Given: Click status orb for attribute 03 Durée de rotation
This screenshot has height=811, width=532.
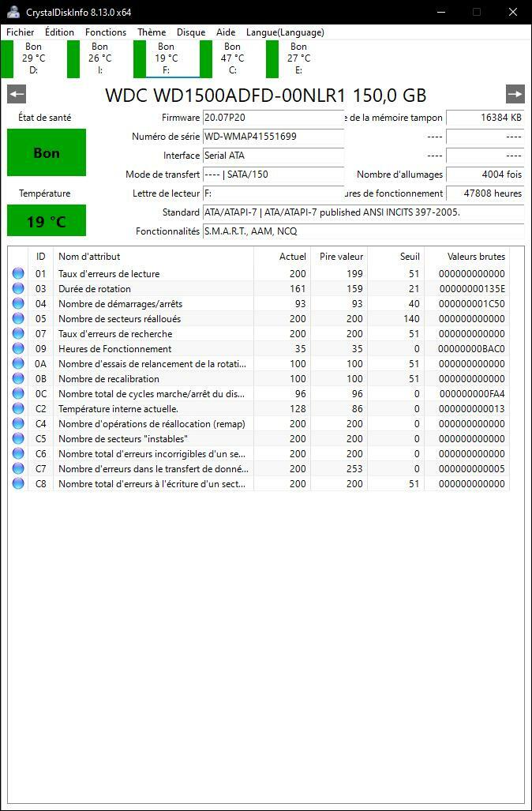Looking at the screenshot, I should [x=18, y=288].
